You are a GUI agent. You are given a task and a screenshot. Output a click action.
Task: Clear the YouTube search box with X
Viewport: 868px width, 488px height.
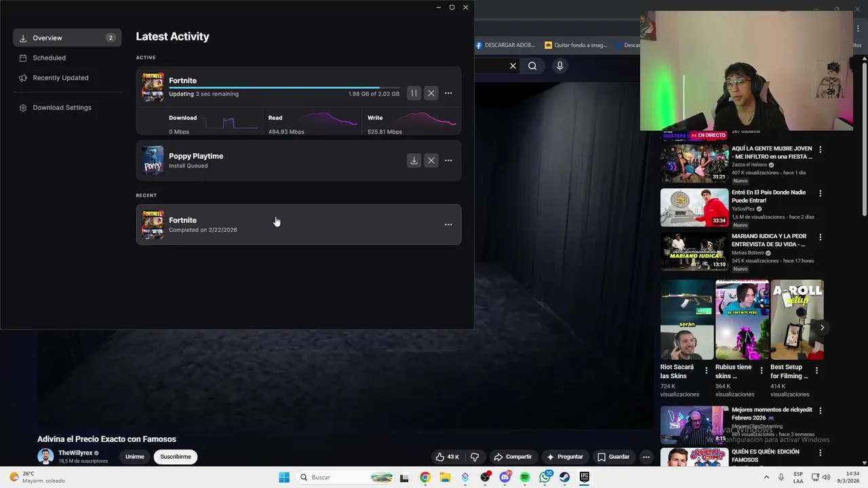(x=513, y=66)
